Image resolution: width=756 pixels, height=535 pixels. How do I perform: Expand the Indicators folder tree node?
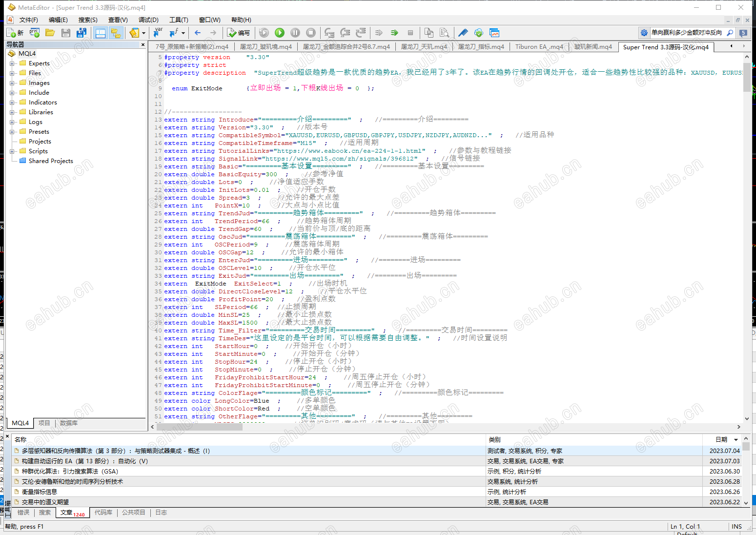click(12, 103)
